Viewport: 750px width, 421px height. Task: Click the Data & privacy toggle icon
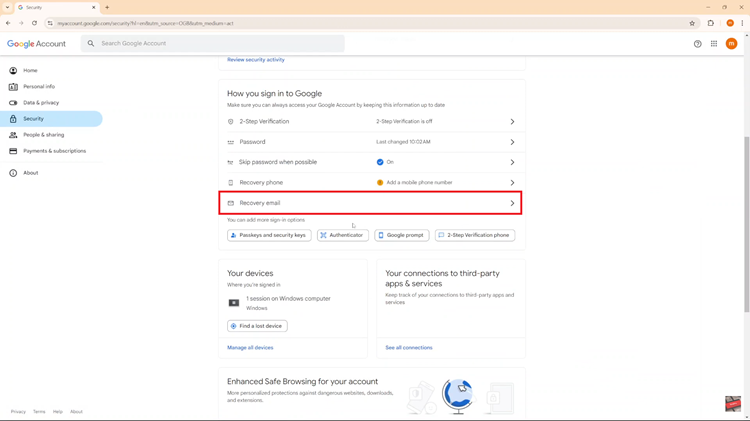tap(13, 102)
